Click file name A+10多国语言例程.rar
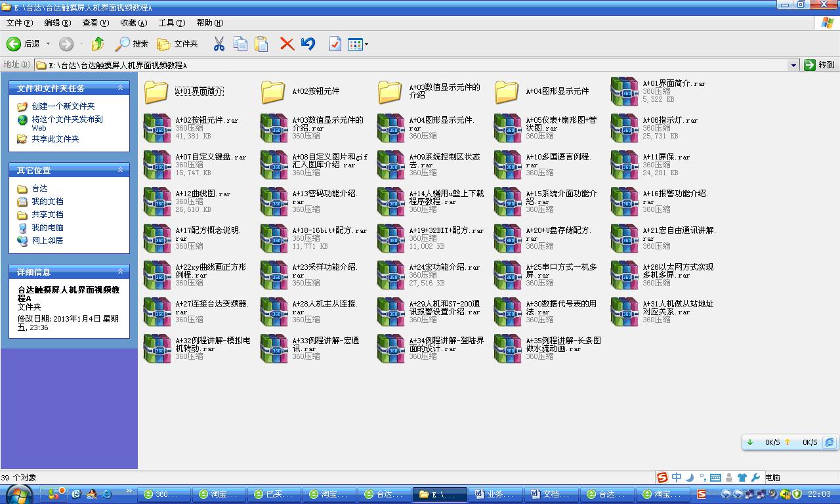Image resolution: width=840 pixels, height=504 pixels. tap(558, 161)
